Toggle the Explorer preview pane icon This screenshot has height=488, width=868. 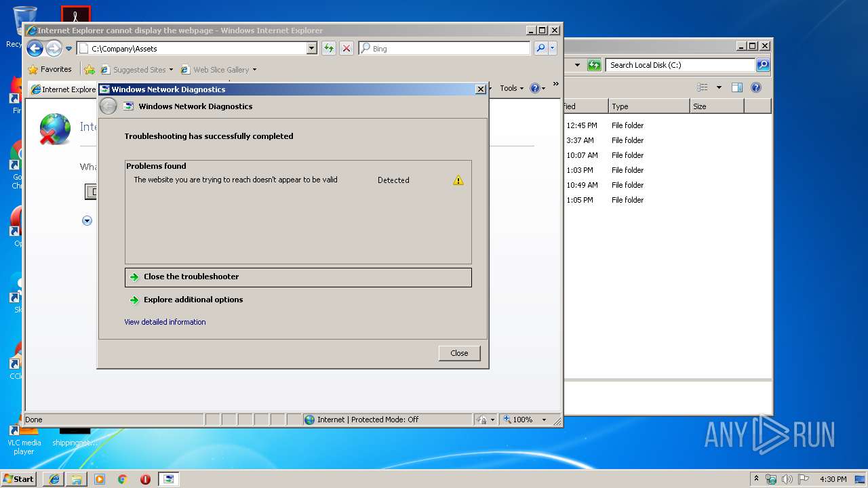(x=737, y=87)
